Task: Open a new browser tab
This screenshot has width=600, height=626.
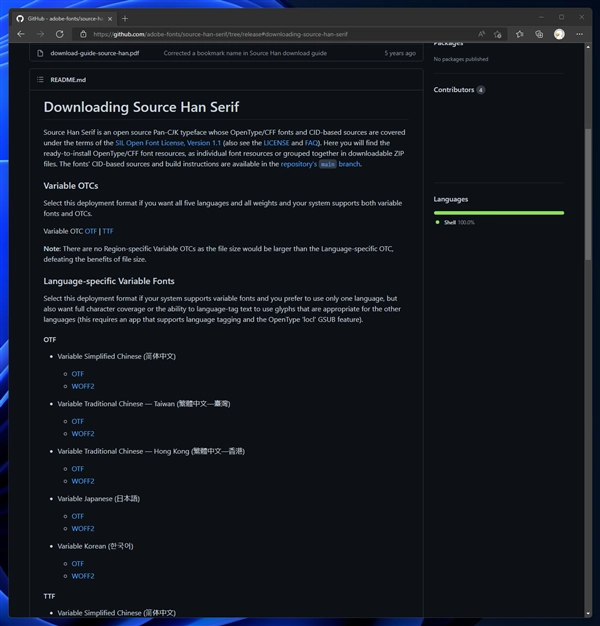Action: [125, 18]
